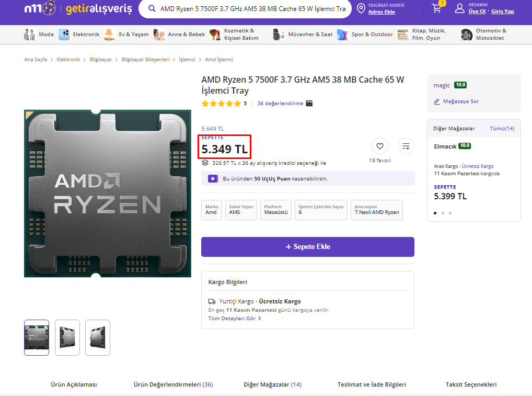Viewport: 532px width, 396px height.
Task: Click the getiralışveriş logo text
Action: 99,8
